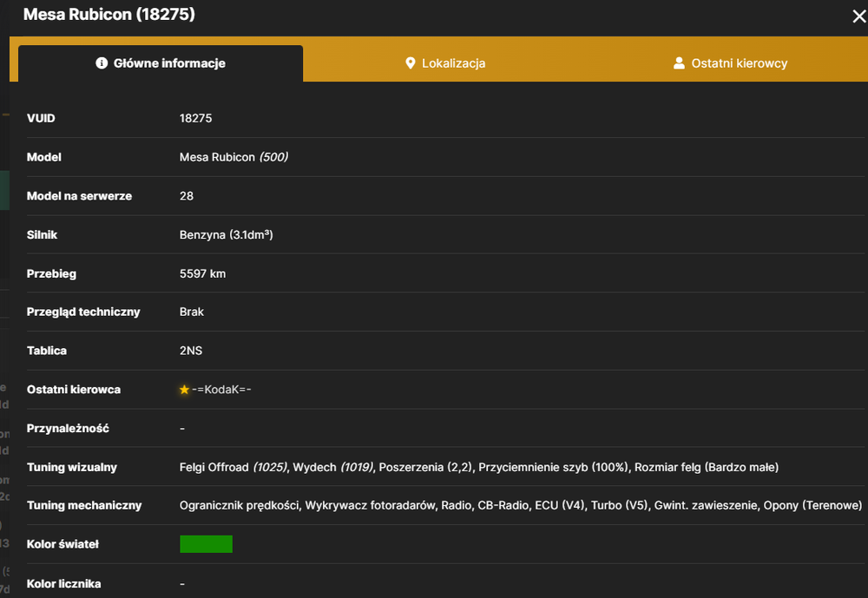Click the Model na serwerze value 28
The width and height of the screenshot is (868, 598).
[x=187, y=196]
